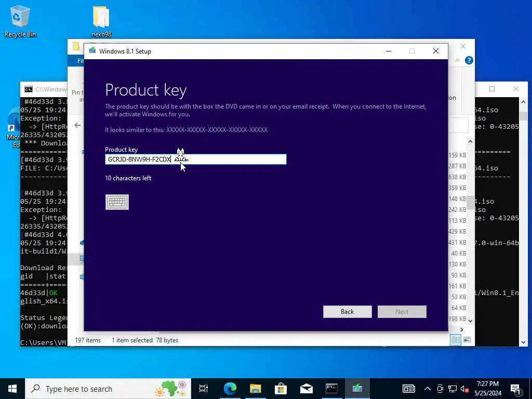Viewport: 532px width, 399px height.
Task: Close the File Explorer window
Action: pyautogui.click(x=463, y=46)
